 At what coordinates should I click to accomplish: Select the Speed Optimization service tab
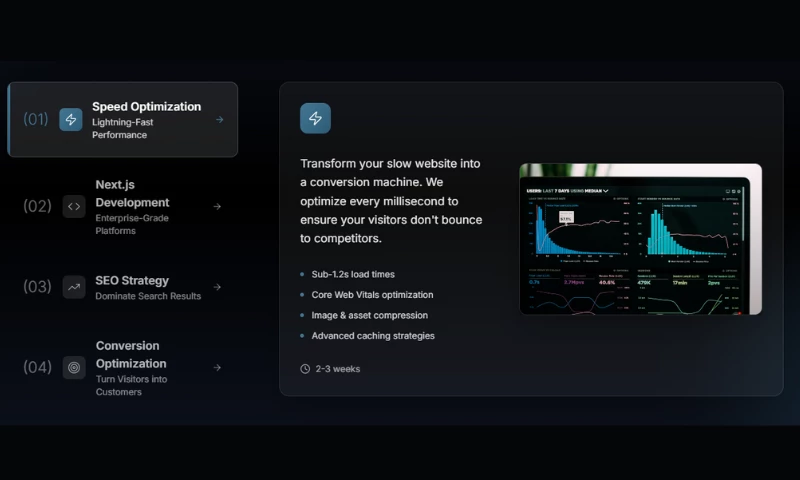point(123,119)
